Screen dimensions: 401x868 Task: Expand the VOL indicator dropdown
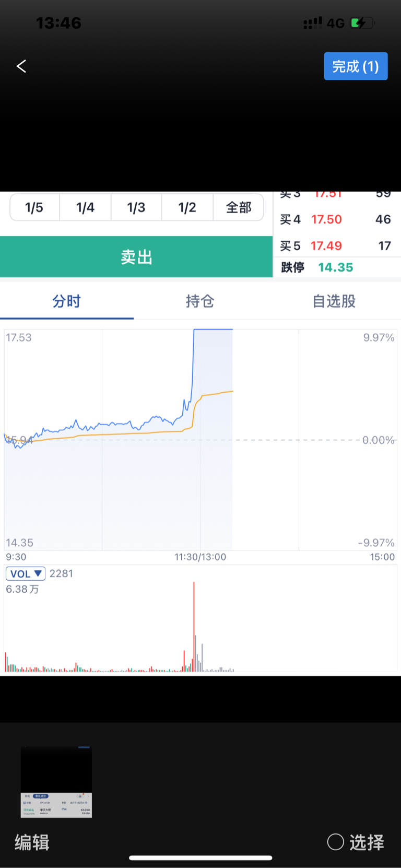pos(26,573)
